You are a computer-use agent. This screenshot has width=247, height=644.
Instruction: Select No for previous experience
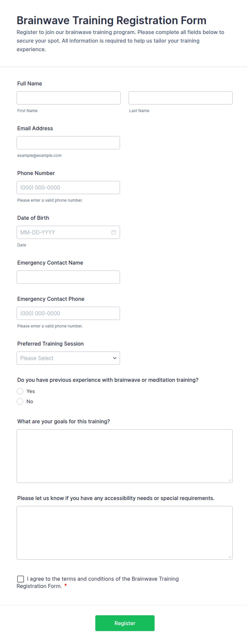(20, 402)
